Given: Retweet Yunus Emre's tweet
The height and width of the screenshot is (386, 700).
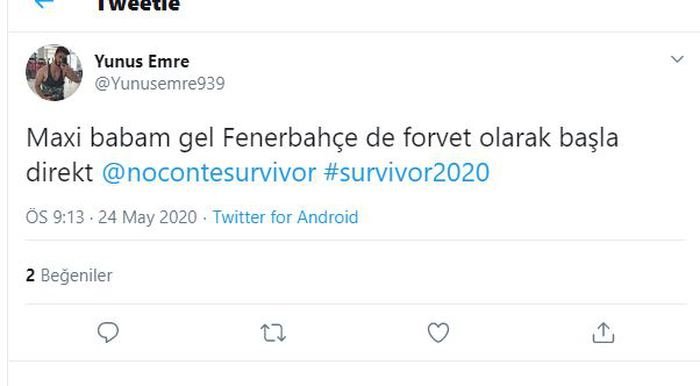Looking at the screenshot, I should point(273,333).
